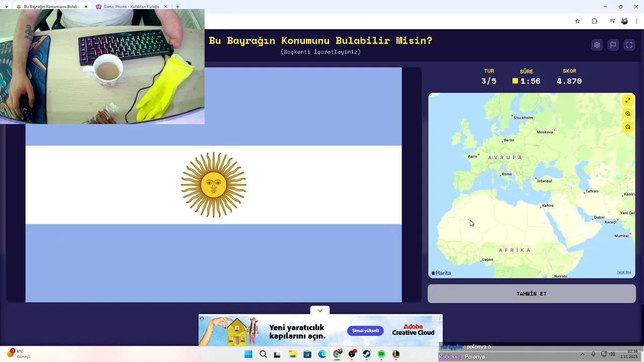The width and height of the screenshot is (644, 362).
Task: Open Task View from taskbar
Action: (277, 354)
